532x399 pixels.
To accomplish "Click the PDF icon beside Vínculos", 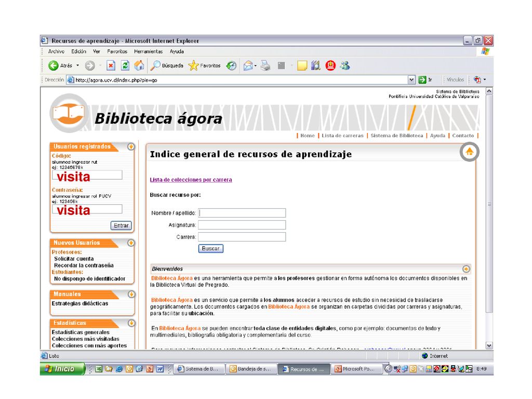I will pos(477,79).
